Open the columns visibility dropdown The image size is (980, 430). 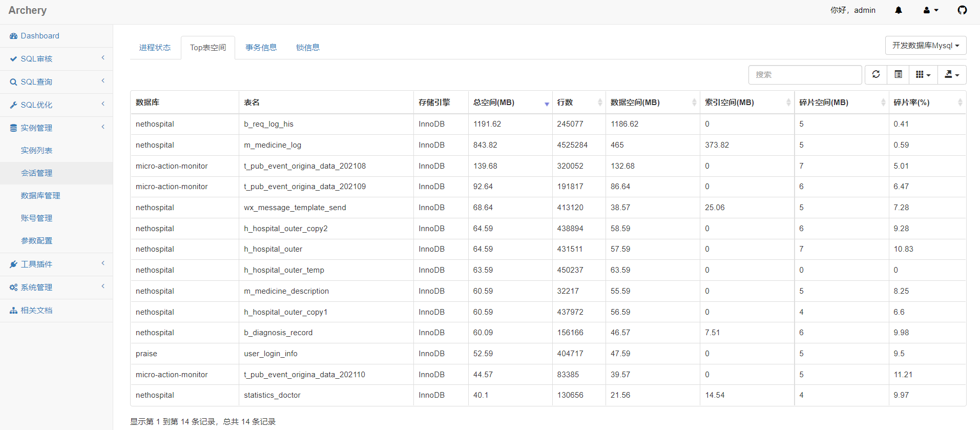pyautogui.click(x=923, y=74)
